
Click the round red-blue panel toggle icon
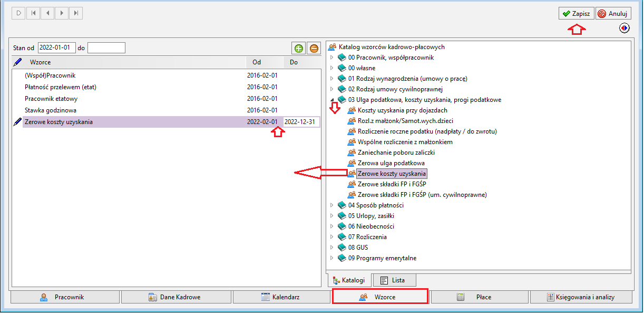(625, 28)
